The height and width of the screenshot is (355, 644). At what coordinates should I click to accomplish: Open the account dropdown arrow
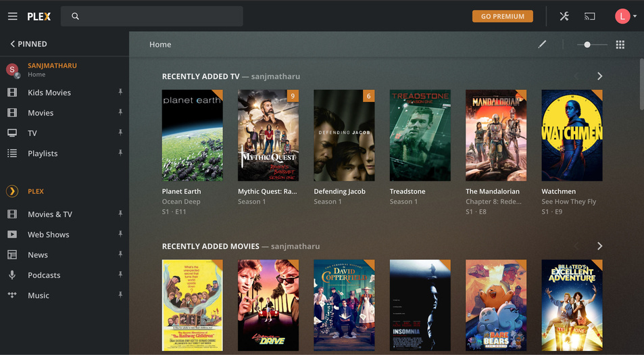click(x=635, y=16)
